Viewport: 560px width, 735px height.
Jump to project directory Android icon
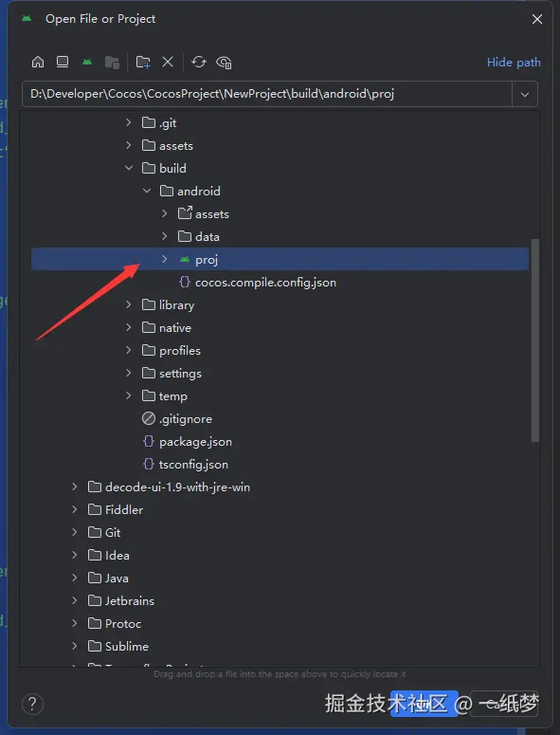(x=87, y=62)
